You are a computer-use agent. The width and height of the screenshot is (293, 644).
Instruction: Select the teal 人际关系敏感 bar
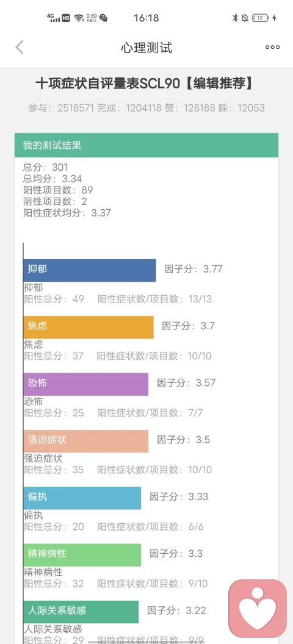coord(81,612)
